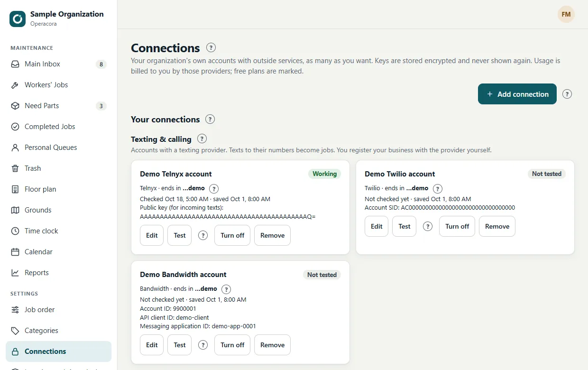Click help icon beside Twilio Test button
The height and width of the screenshot is (370, 588).
click(x=428, y=226)
